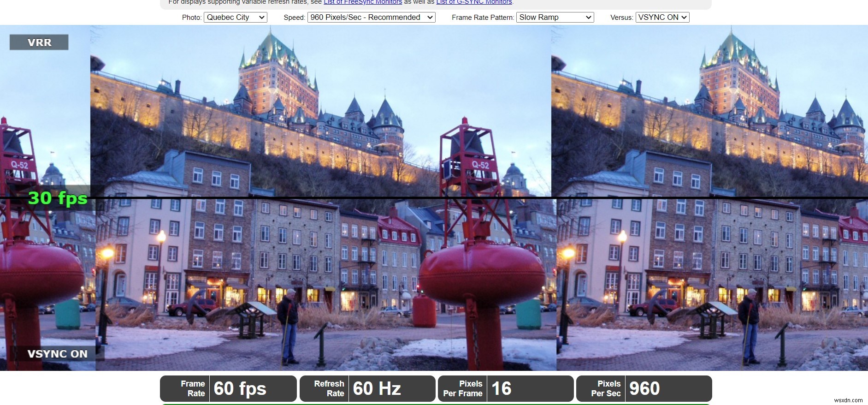
Task: Click the black divider line between animations
Action: 323,198
